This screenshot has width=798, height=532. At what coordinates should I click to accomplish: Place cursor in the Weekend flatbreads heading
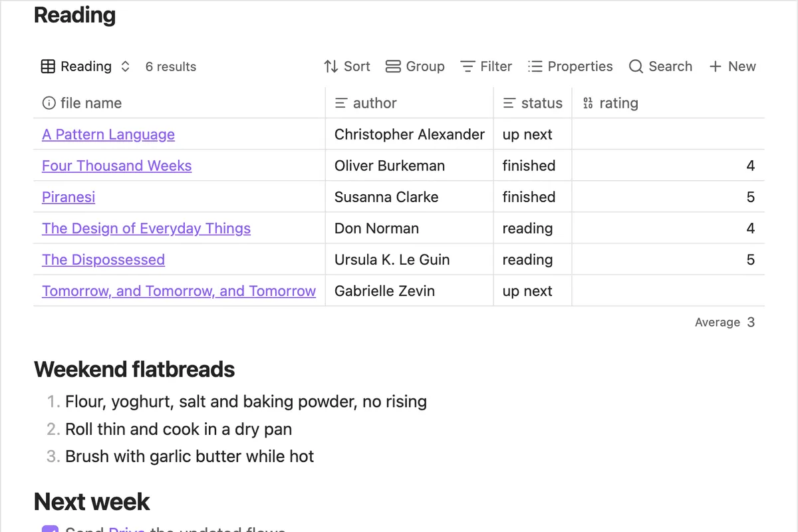[134, 369]
